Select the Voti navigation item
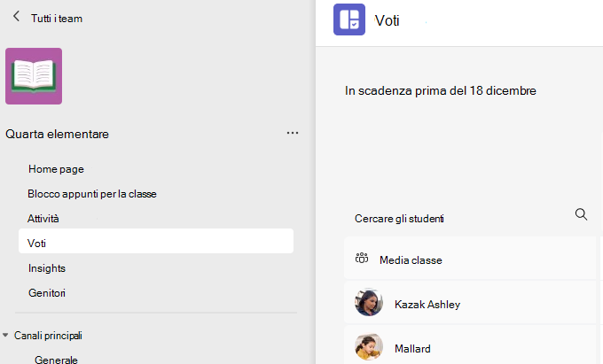The image size is (603, 364). 156,241
